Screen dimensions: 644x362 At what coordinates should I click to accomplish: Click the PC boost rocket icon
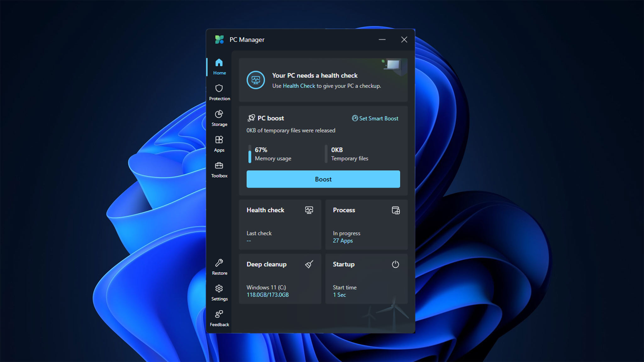[251, 118]
